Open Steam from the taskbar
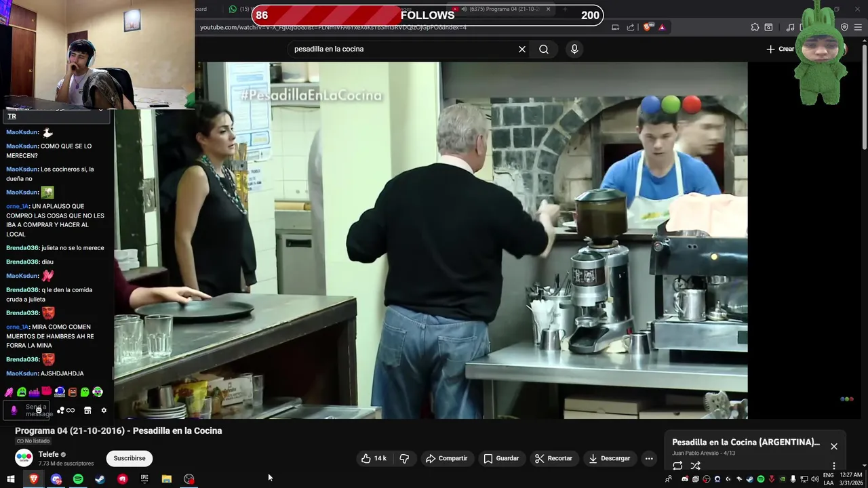The height and width of the screenshot is (488, 868). point(100,479)
